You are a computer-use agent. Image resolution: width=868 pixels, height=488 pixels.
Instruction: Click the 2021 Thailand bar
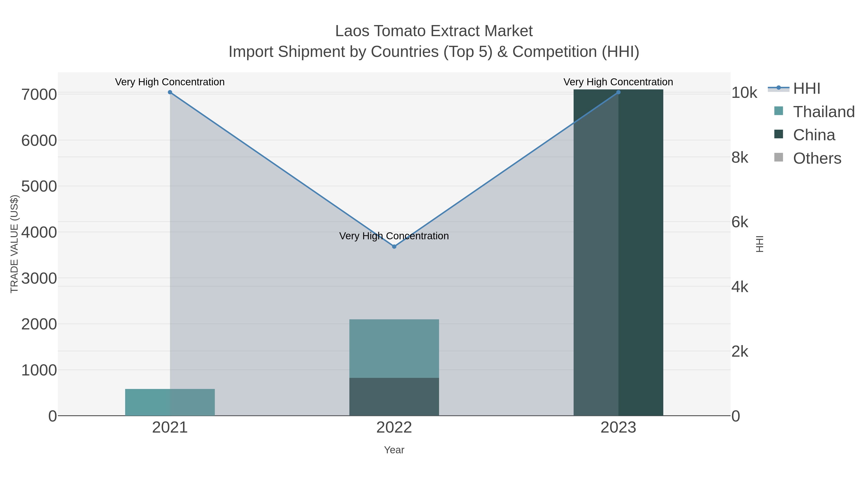pyautogui.click(x=170, y=402)
